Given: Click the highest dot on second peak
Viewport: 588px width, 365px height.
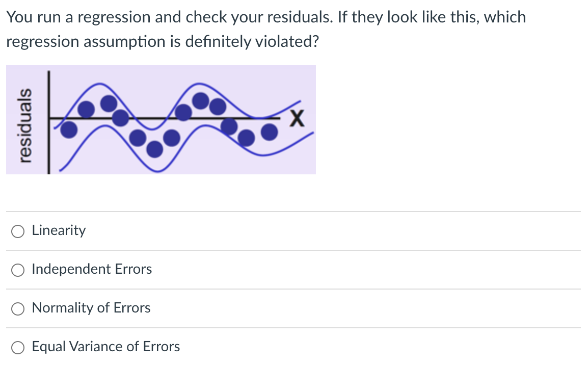Looking at the screenshot, I should pos(201,100).
